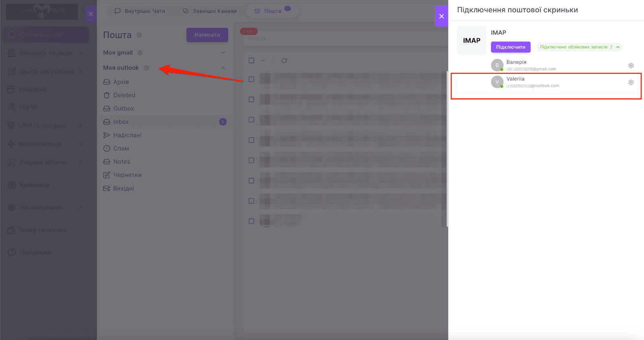Click the Тариф та оплата icon
The image size is (644, 340).
tap(11, 230)
